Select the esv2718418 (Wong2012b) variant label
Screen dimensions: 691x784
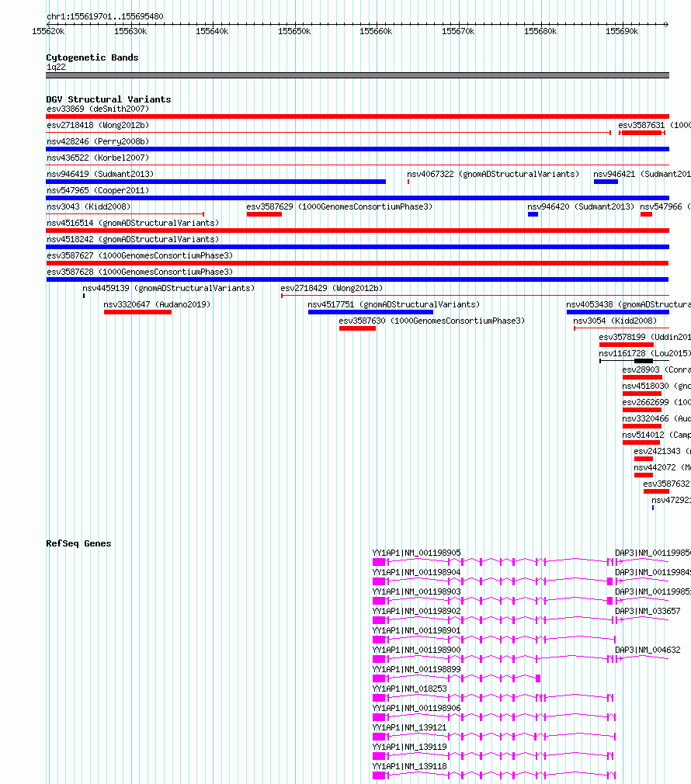(98, 126)
